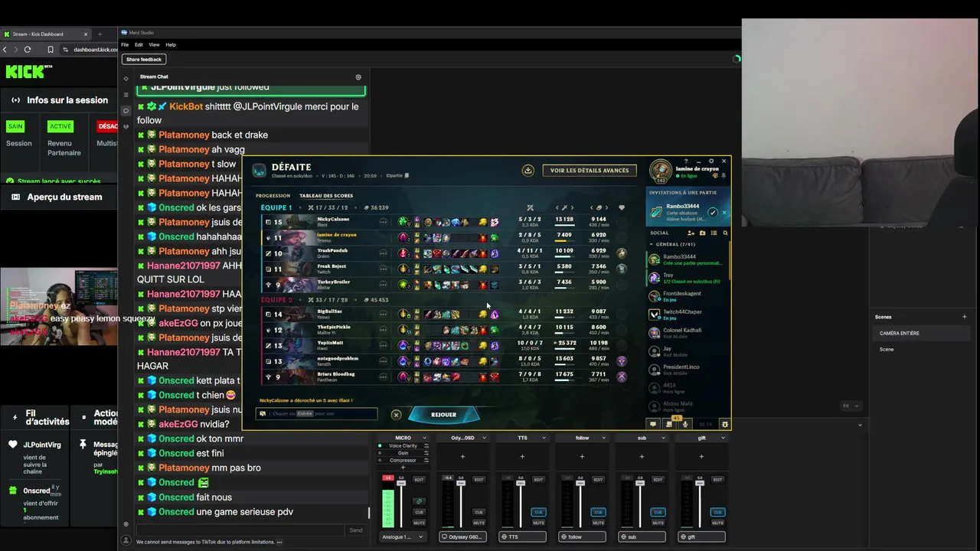The width and height of the screenshot is (980, 551).
Task: Click Voir les détails avancés
Action: click(x=590, y=171)
